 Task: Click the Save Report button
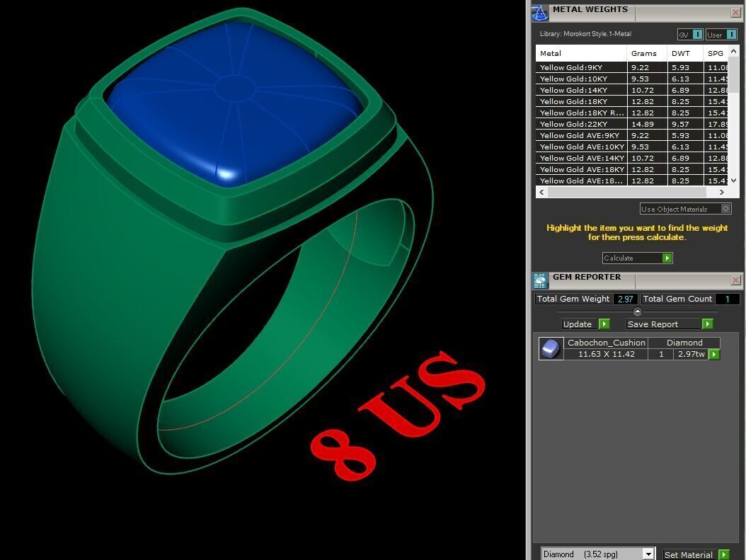[664, 324]
